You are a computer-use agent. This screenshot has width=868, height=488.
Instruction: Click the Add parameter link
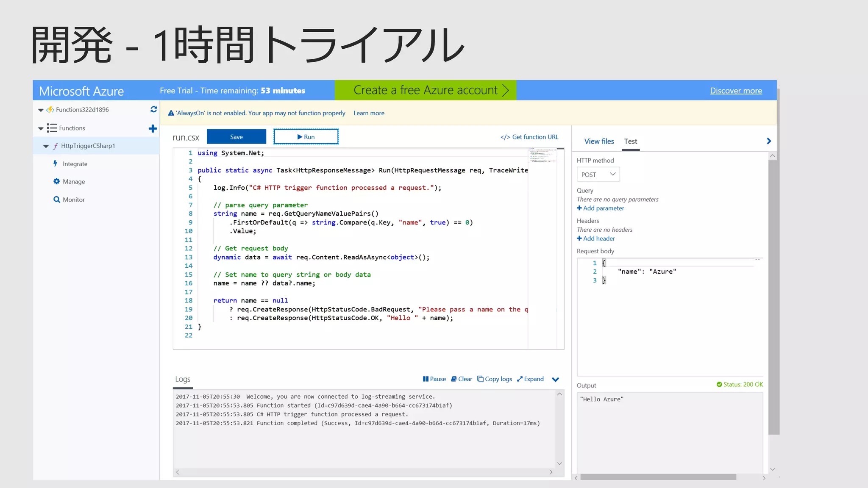600,208
